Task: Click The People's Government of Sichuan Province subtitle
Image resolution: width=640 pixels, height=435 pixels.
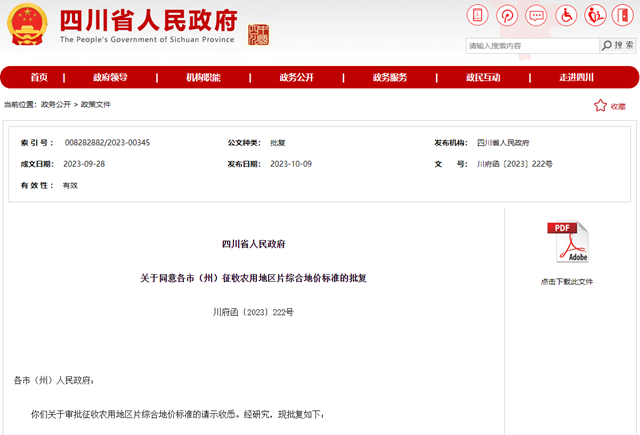Action: click(x=147, y=39)
